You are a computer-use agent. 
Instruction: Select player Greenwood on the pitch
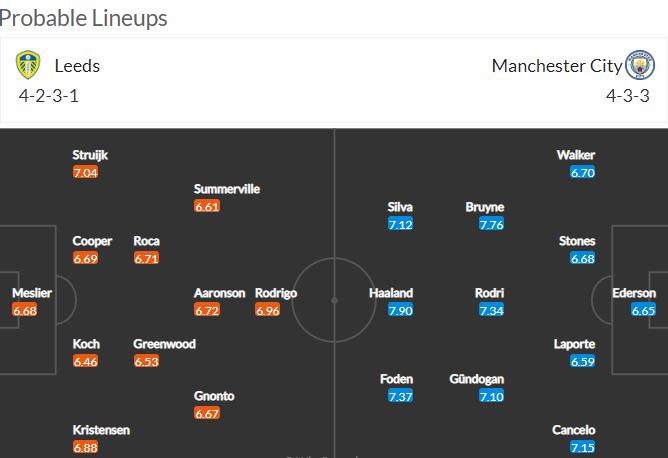click(164, 344)
